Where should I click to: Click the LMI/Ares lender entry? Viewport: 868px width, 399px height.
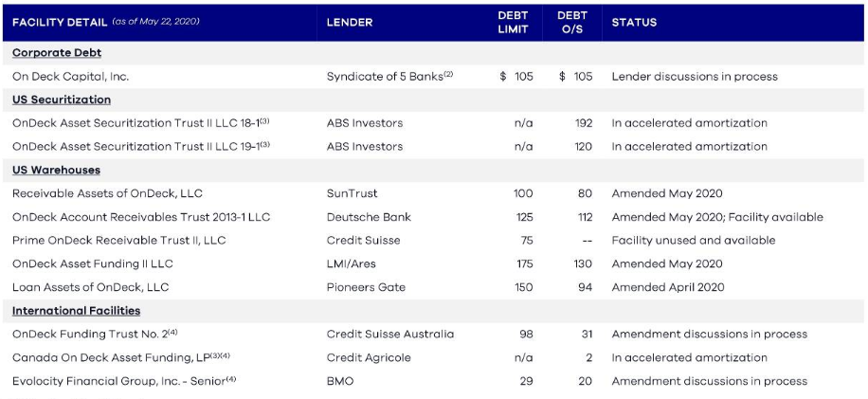(x=351, y=263)
